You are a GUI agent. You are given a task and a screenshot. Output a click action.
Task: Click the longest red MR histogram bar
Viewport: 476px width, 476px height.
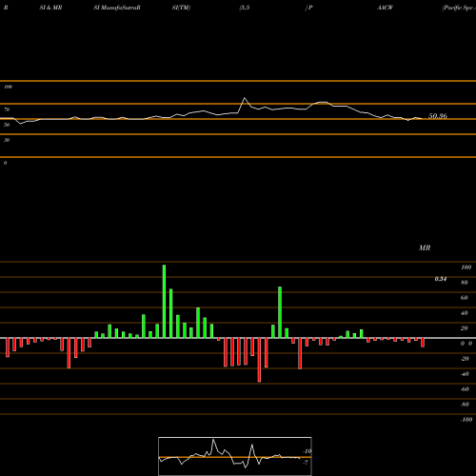pyautogui.click(x=259, y=360)
